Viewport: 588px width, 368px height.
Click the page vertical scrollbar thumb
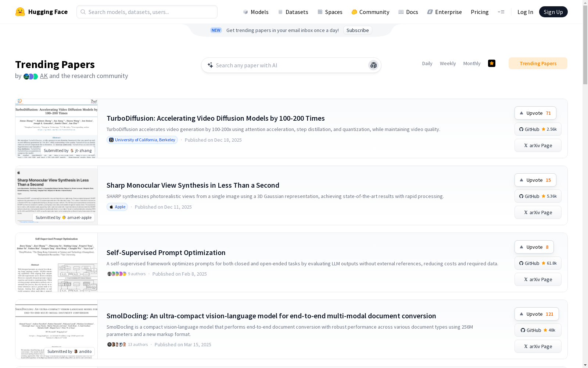coord(585,46)
